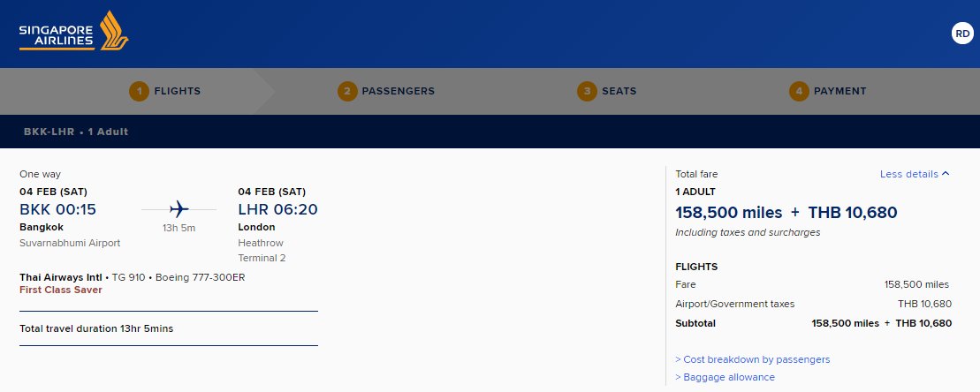Click the step 2 circle icon
The width and height of the screenshot is (980, 392).
(x=347, y=91)
